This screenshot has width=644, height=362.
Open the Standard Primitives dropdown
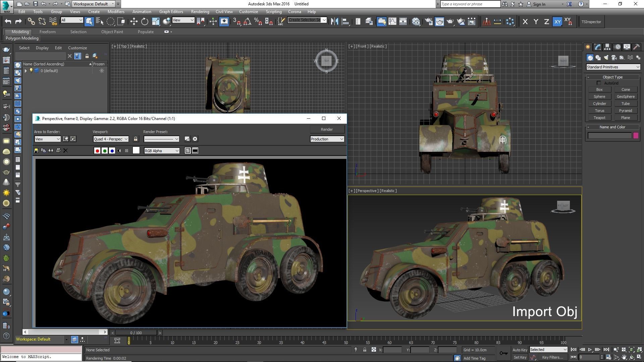point(613,67)
